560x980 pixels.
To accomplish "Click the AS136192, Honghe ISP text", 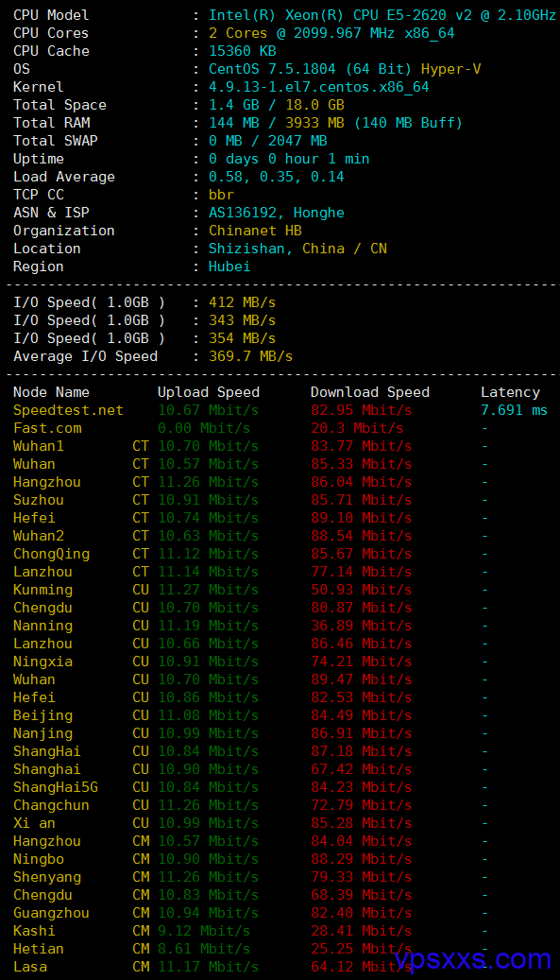I will click(x=277, y=213).
